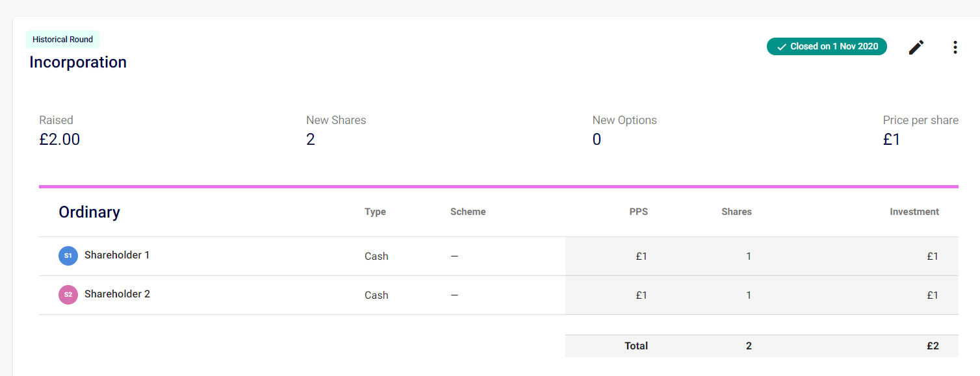
Task: Click the Total row shares value
Action: click(749, 346)
